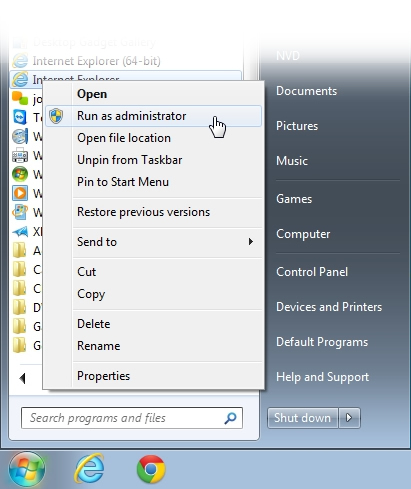This screenshot has width=411, height=489.
Task: Click the Windows Start orb
Action: (x=27, y=470)
